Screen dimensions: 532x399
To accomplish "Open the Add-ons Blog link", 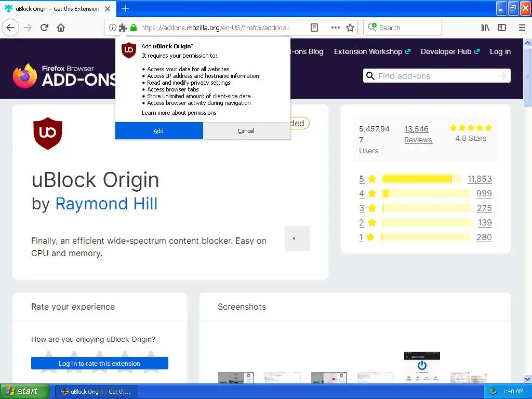I will (x=308, y=51).
